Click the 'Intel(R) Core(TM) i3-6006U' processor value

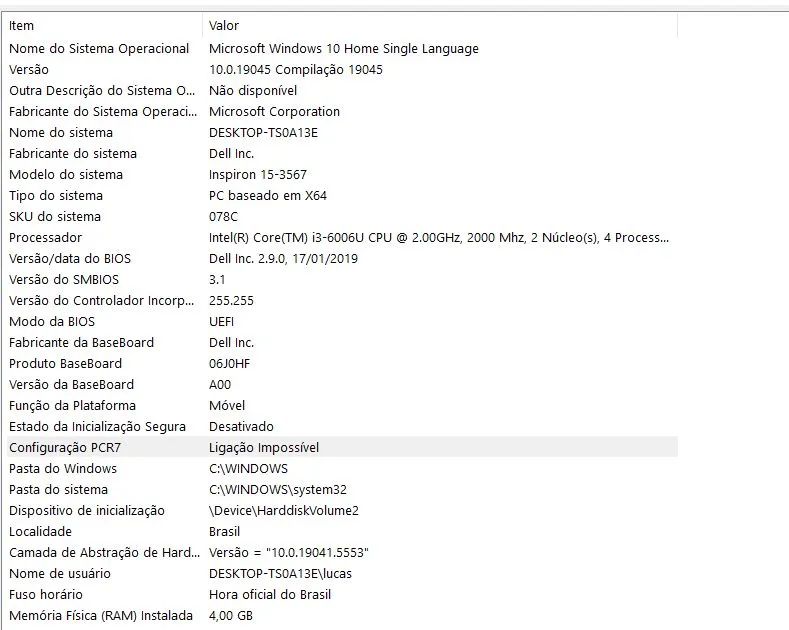coord(439,238)
